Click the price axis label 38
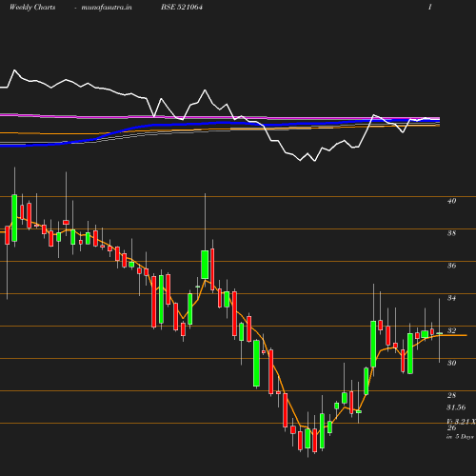The height and width of the screenshot is (476, 476). point(451,233)
